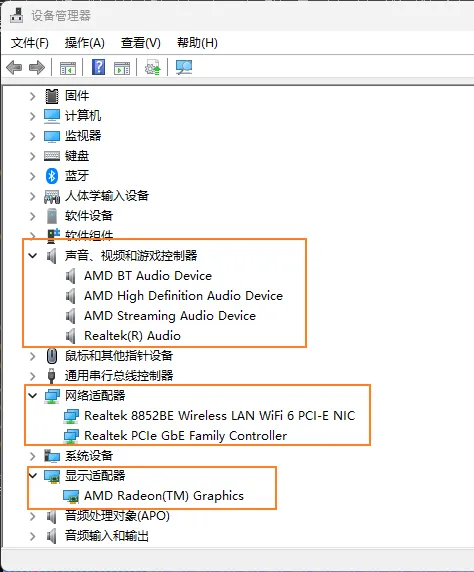Expand the 音频输入和输出 category arrow

point(32,537)
